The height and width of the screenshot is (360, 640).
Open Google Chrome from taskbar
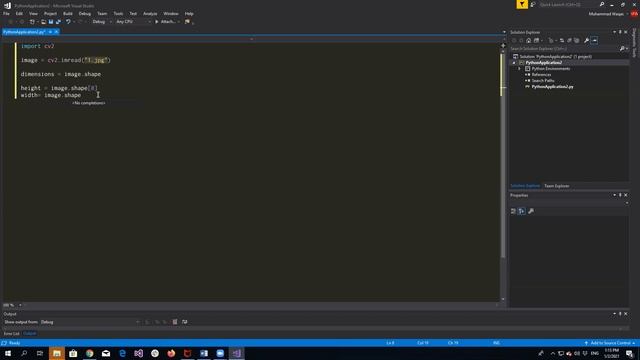89,353
